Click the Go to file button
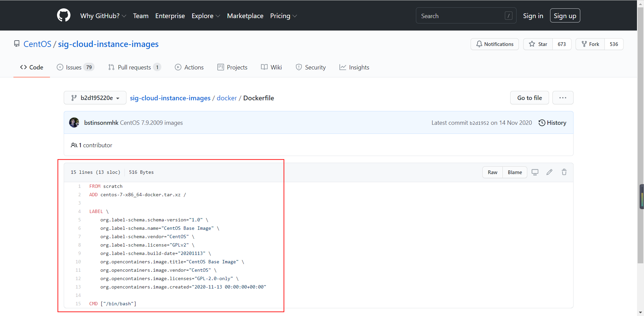644x316 pixels. tap(530, 98)
